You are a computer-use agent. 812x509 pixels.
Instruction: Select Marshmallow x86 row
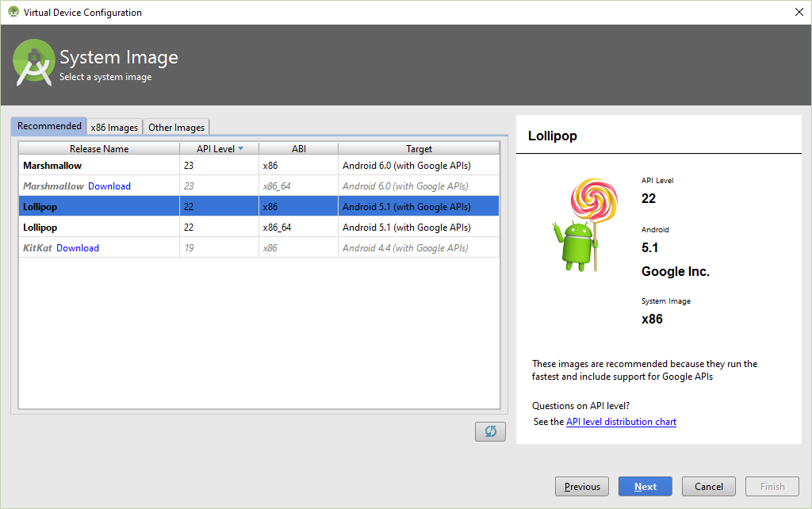point(259,165)
